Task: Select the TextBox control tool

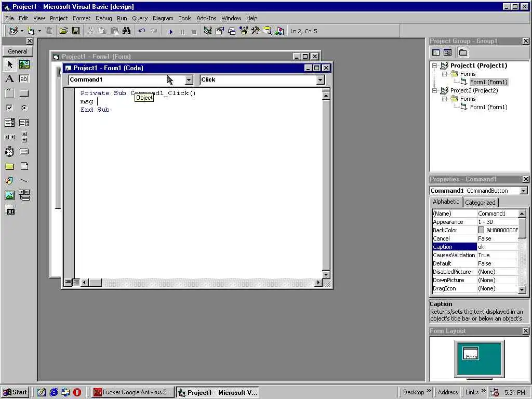Action: pyautogui.click(x=24, y=79)
